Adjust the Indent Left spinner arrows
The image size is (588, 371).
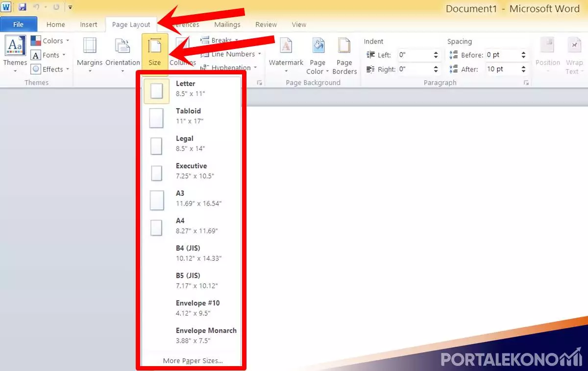coord(436,55)
